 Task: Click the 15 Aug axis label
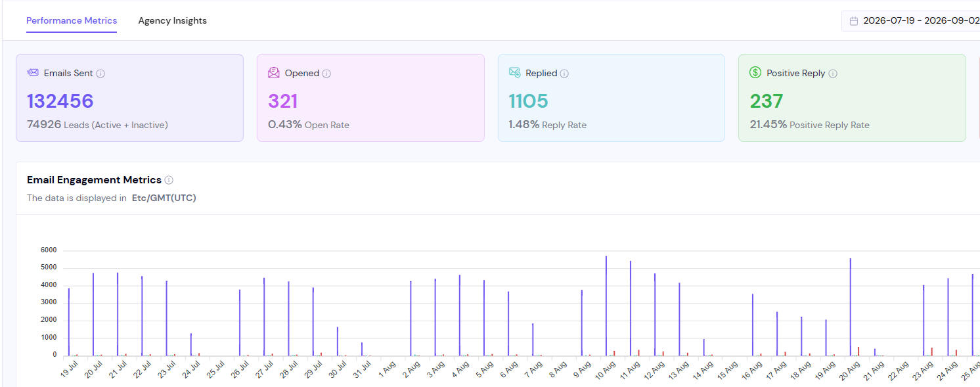(728, 369)
